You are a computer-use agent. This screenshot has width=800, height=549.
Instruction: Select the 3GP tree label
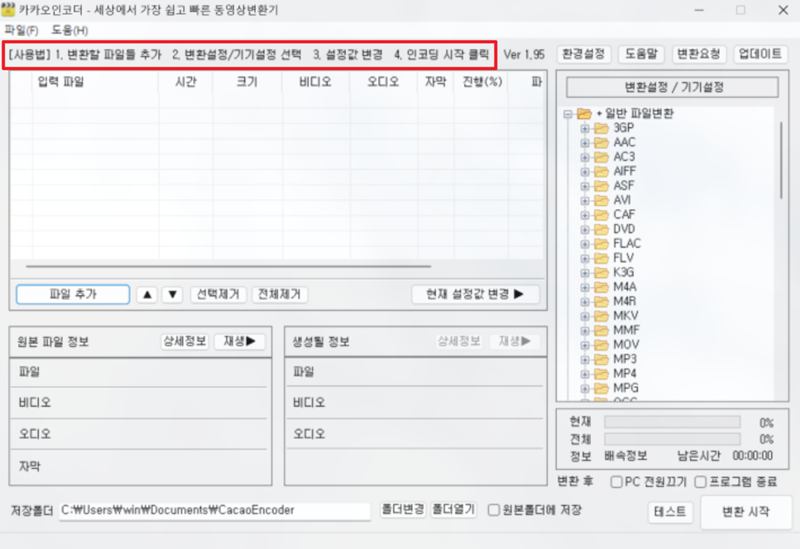(623, 128)
